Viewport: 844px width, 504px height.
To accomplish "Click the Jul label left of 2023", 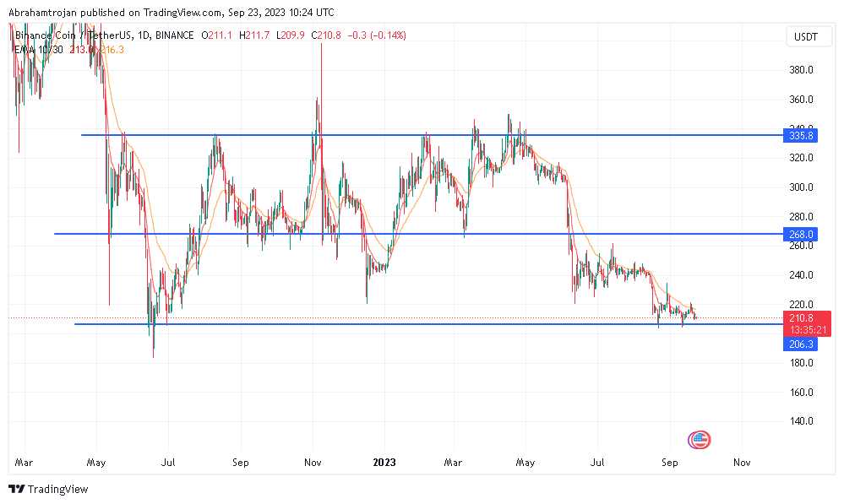I will [x=168, y=463].
